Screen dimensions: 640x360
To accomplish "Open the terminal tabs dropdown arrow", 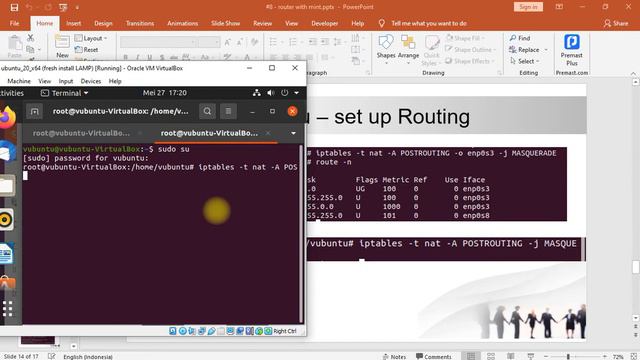I will point(293,133).
